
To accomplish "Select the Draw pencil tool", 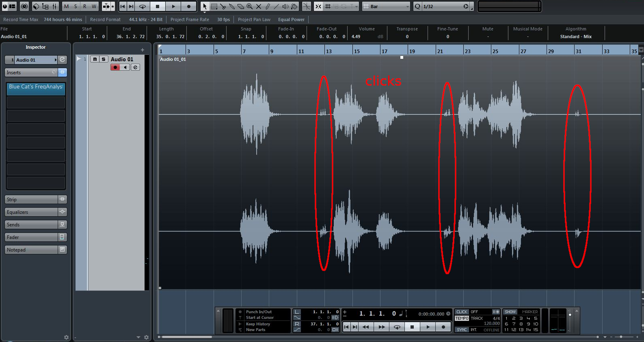I will [268, 6].
